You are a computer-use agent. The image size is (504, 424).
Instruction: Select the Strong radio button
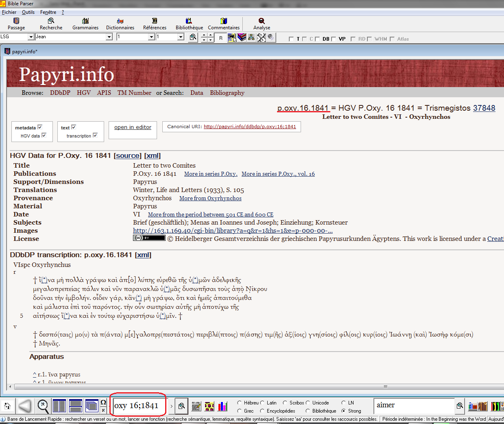tap(344, 411)
